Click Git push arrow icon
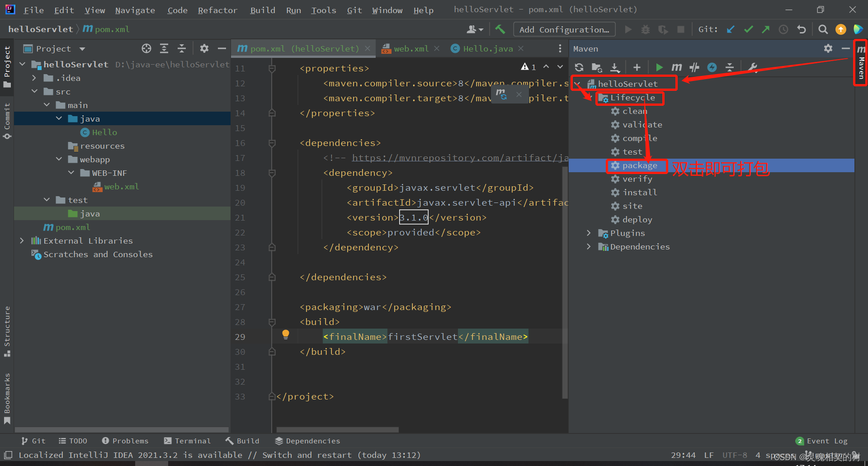Viewport: 868px width, 466px height. [x=765, y=29]
